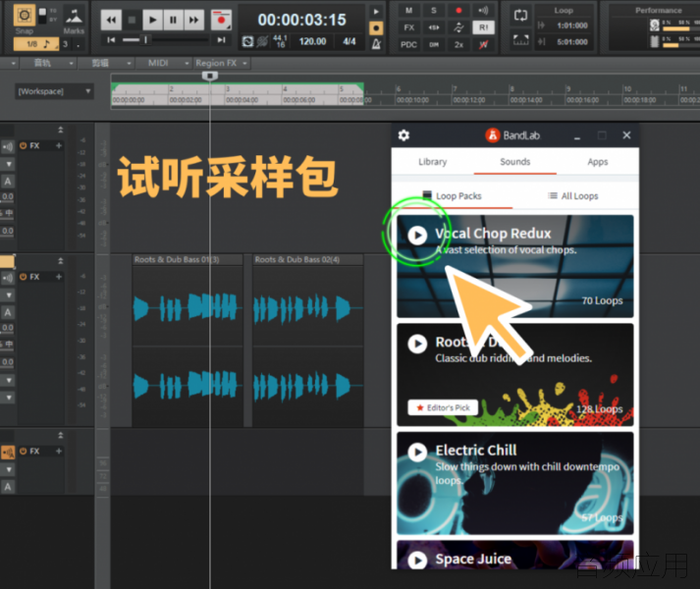Toggle global input echo in Mix module

483,11
